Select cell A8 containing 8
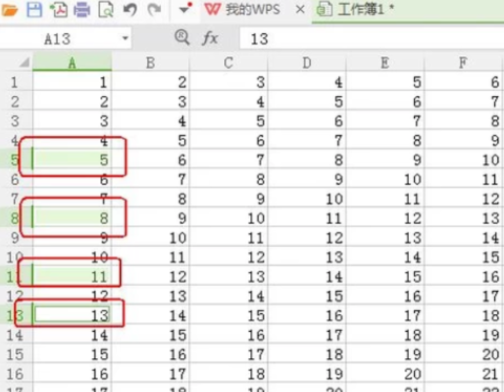 72,218
